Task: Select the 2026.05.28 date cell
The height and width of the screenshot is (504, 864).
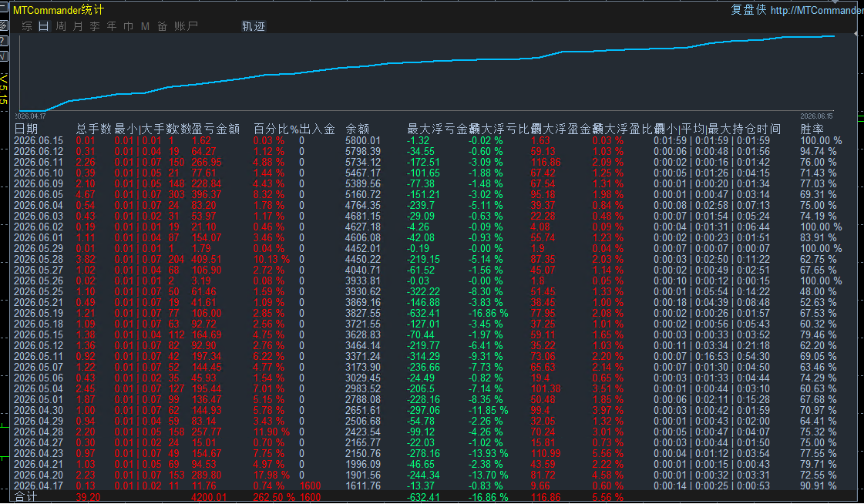Action: pyautogui.click(x=39, y=259)
